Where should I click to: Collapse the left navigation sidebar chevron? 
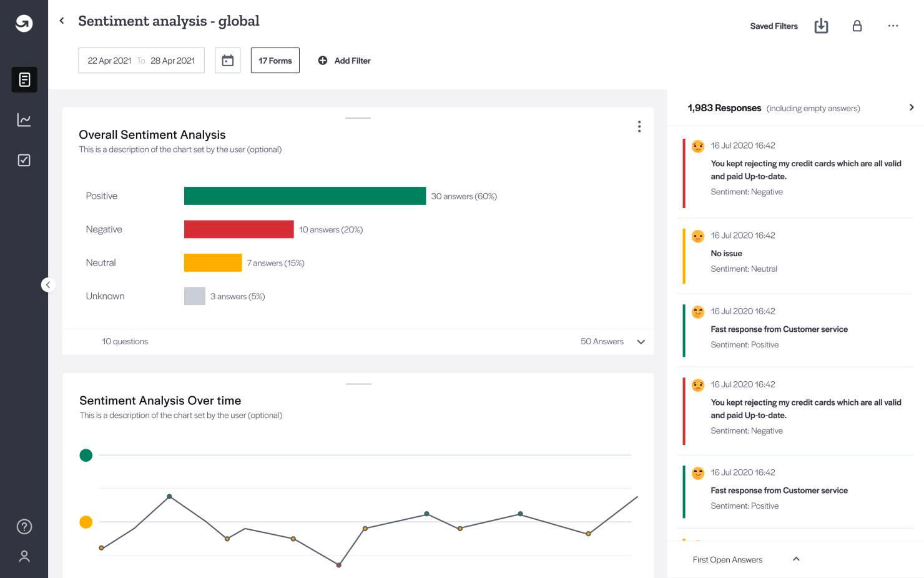(48, 284)
